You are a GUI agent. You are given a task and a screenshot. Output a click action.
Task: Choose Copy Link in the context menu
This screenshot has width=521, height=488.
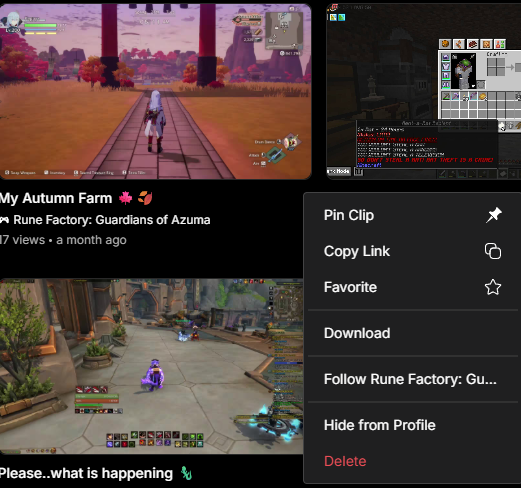pyautogui.click(x=413, y=251)
